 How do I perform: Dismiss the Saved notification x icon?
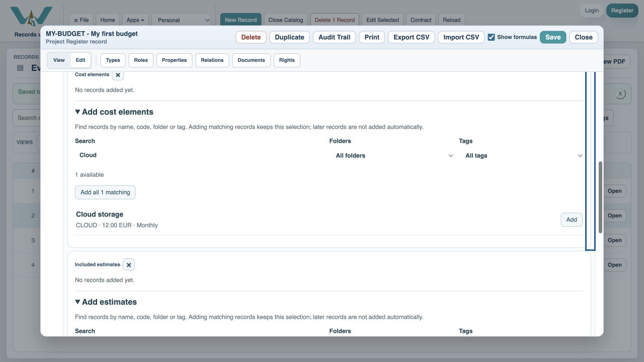620,94
